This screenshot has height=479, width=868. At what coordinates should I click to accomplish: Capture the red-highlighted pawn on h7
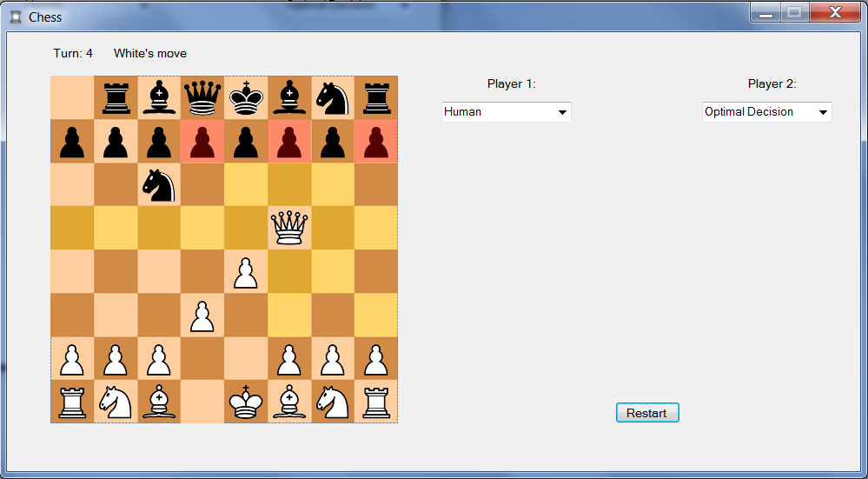coord(376,141)
